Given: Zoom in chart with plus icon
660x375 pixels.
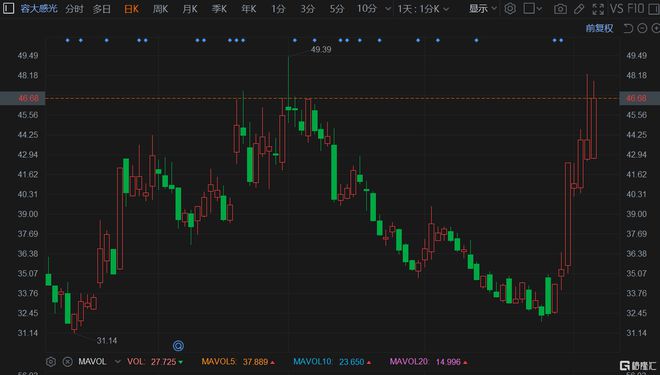Looking at the screenshot, I should pos(656,28).
